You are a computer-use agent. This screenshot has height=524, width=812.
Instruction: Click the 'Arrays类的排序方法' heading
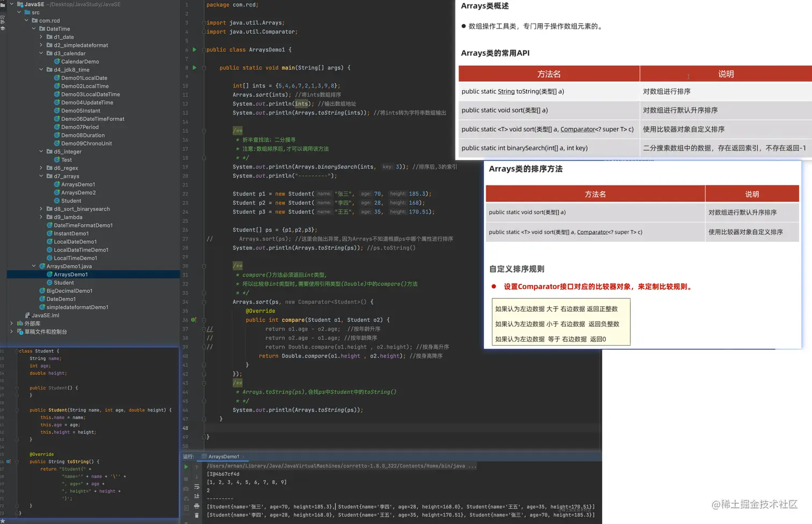tap(526, 169)
